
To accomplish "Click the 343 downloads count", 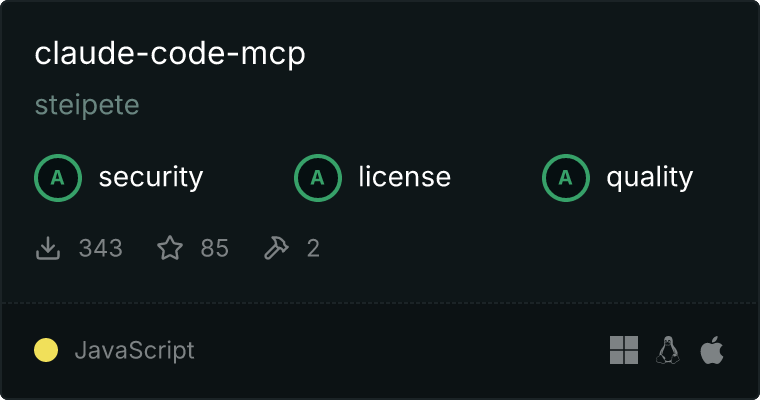I will 101,248.
